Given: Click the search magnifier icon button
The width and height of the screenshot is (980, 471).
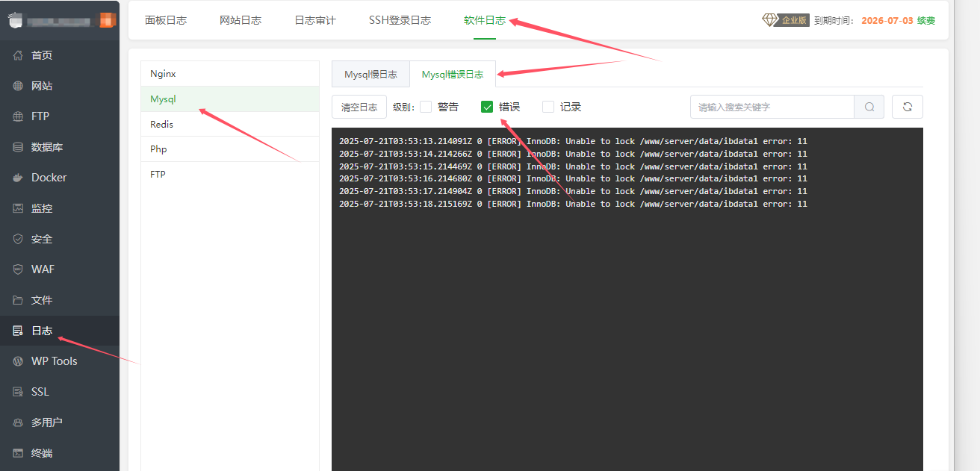Looking at the screenshot, I should point(869,107).
